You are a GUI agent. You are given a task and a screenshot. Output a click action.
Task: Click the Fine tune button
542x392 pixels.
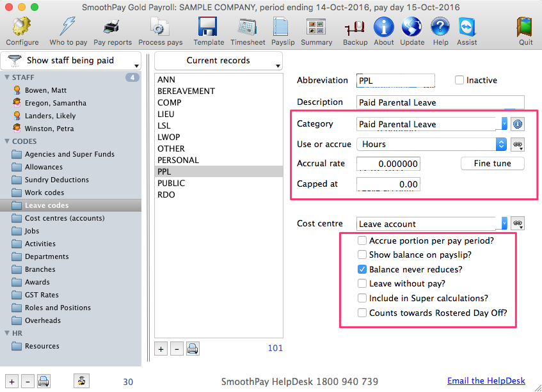coord(492,163)
